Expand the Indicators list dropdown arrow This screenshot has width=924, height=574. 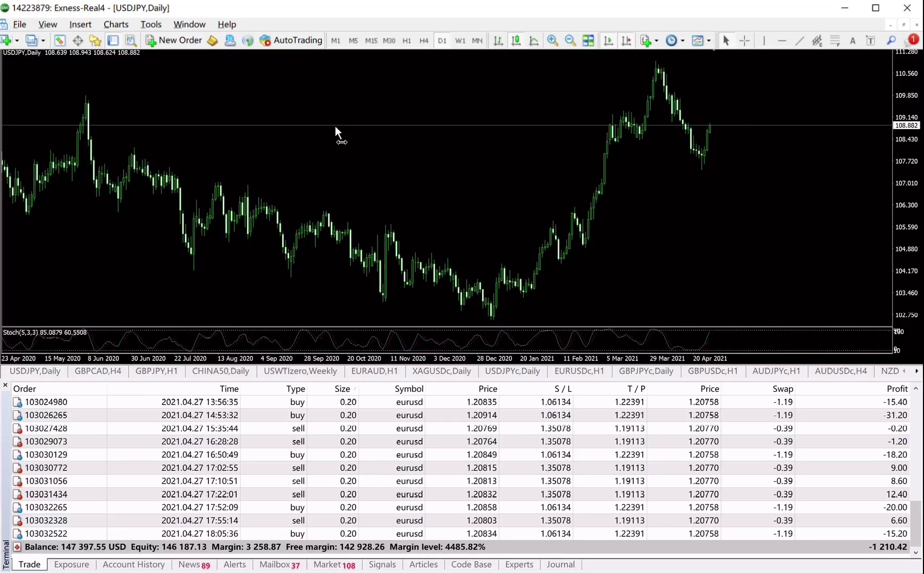657,40
